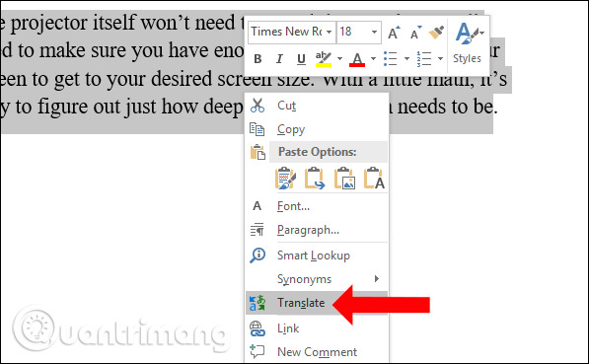589x364 pixels.
Task: Click the New Comment bubble icon
Action: [258, 351]
